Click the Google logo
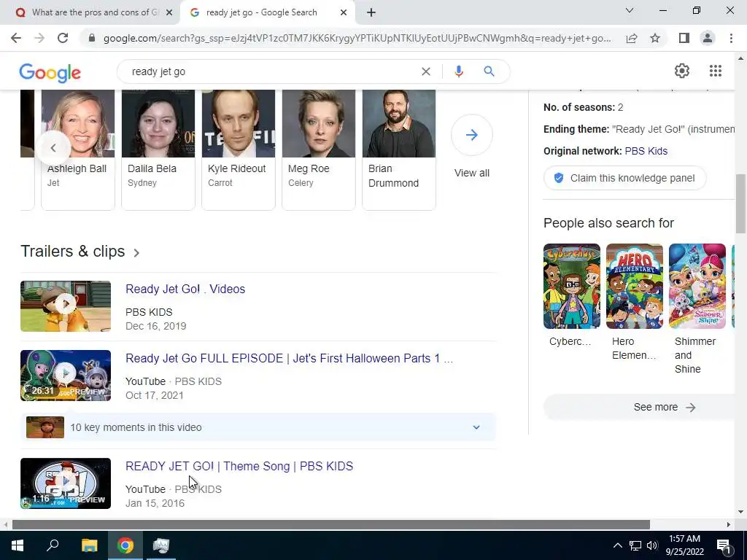The width and height of the screenshot is (747, 560). tap(50, 73)
